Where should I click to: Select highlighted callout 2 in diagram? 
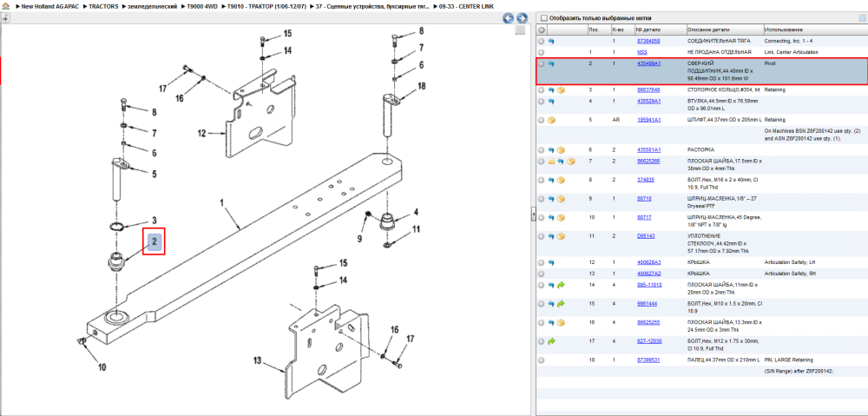[155, 241]
